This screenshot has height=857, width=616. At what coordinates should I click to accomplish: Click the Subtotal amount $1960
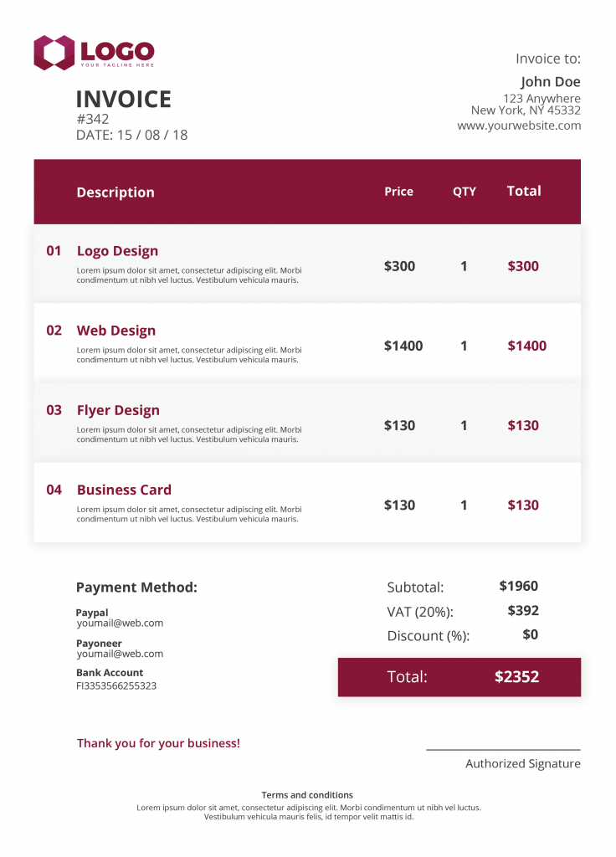(519, 586)
